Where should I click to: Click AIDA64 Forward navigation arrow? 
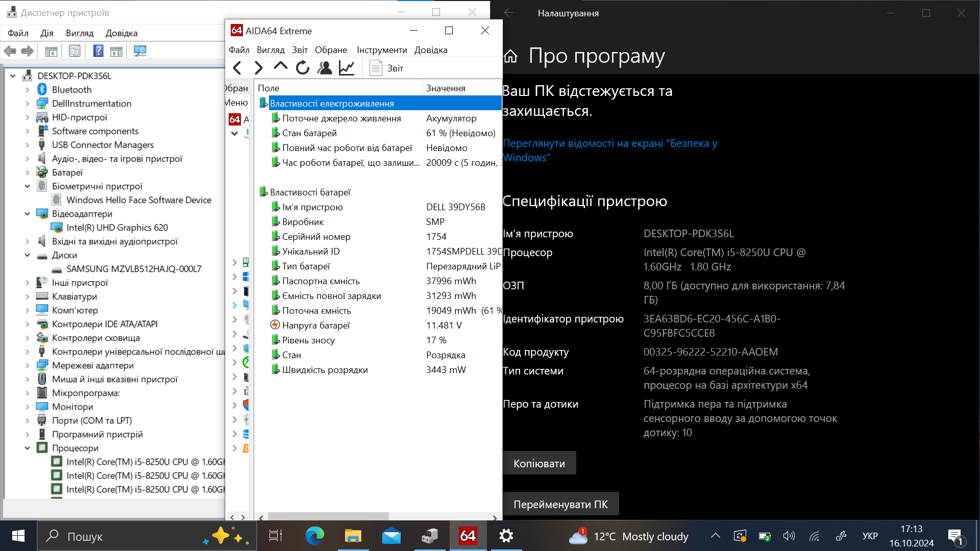point(259,68)
